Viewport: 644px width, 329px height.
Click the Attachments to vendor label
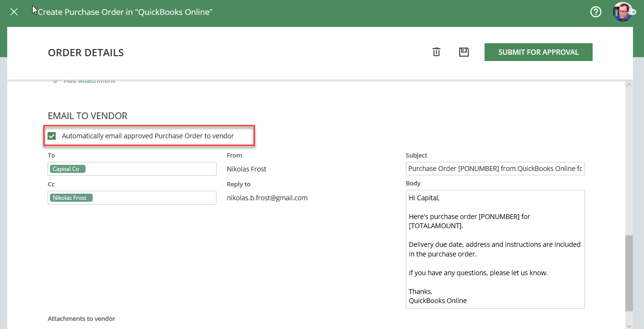click(82, 318)
